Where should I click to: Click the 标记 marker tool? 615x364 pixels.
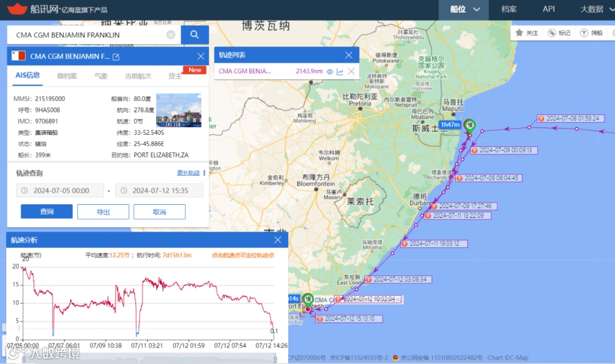pyautogui.click(x=559, y=33)
